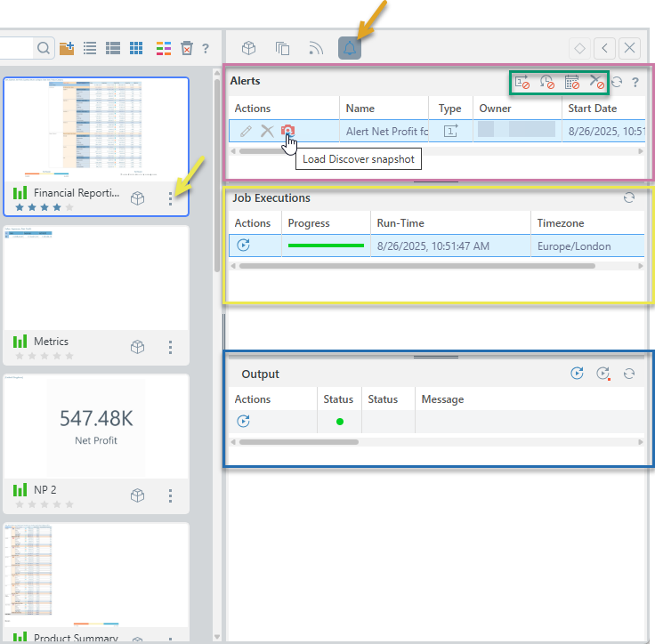Click the Run-Time column header
This screenshot has height=644, width=655.
coord(400,223)
